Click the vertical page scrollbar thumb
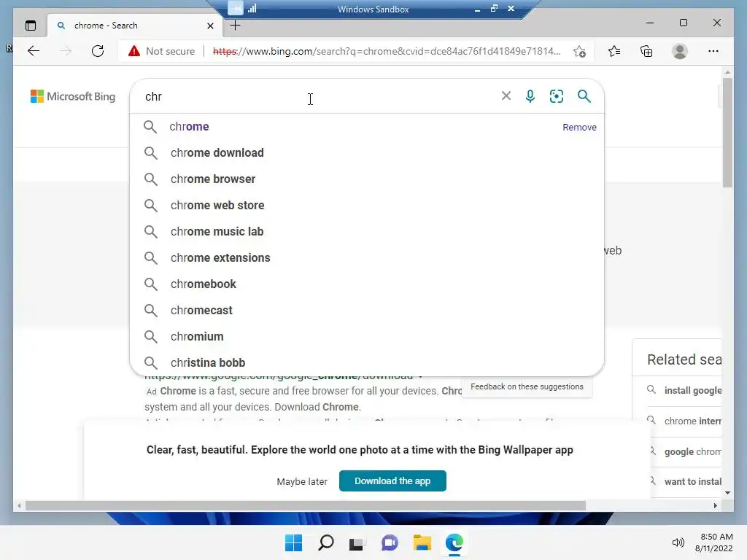 point(727,133)
